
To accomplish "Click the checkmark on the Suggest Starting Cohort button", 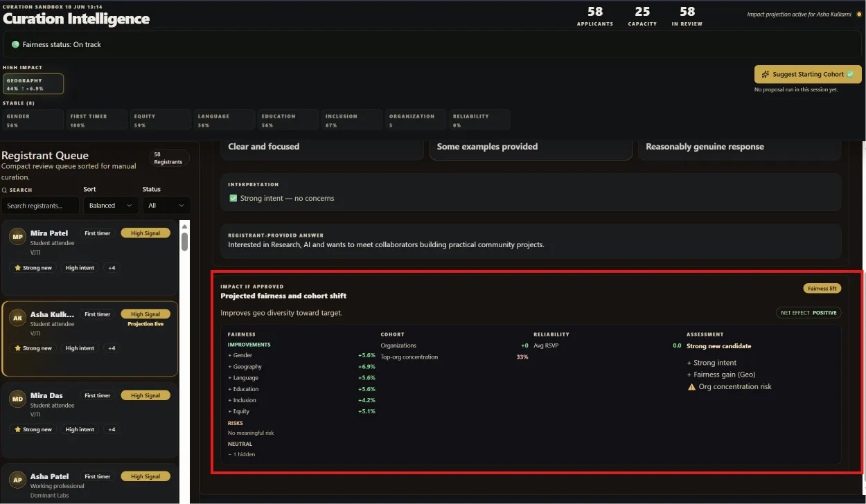I will pyautogui.click(x=850, y=74).
